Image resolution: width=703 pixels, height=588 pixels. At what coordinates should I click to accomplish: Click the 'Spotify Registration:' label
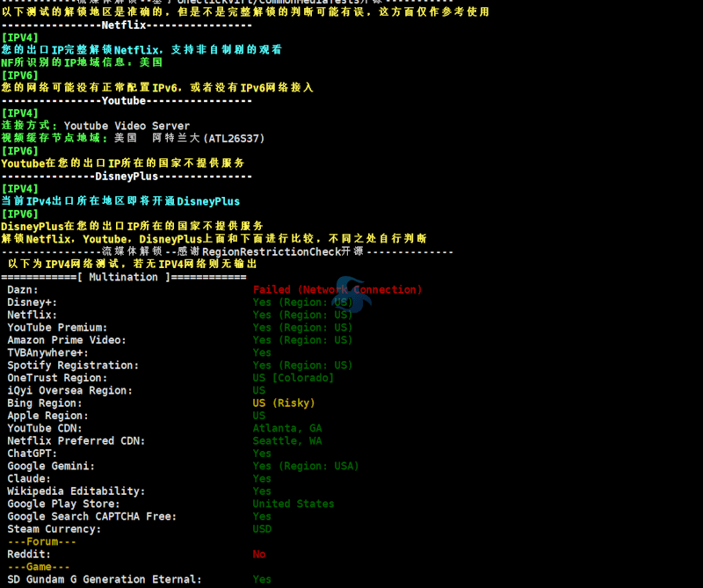pyautogui.click(x=73, y=365)
